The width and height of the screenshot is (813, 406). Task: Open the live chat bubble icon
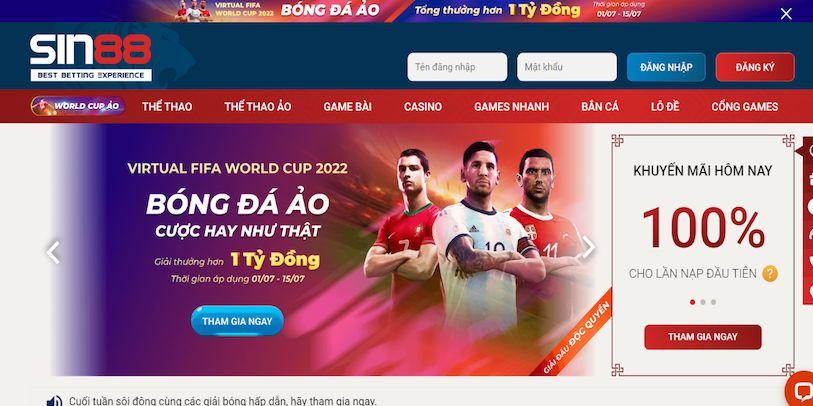click(800, 391)
